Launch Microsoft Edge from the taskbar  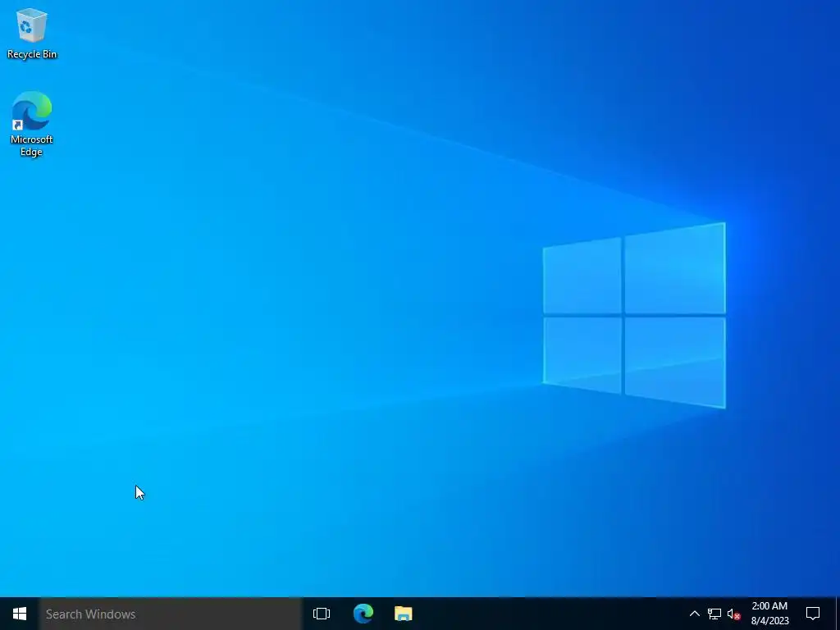(x=363, y=614)
